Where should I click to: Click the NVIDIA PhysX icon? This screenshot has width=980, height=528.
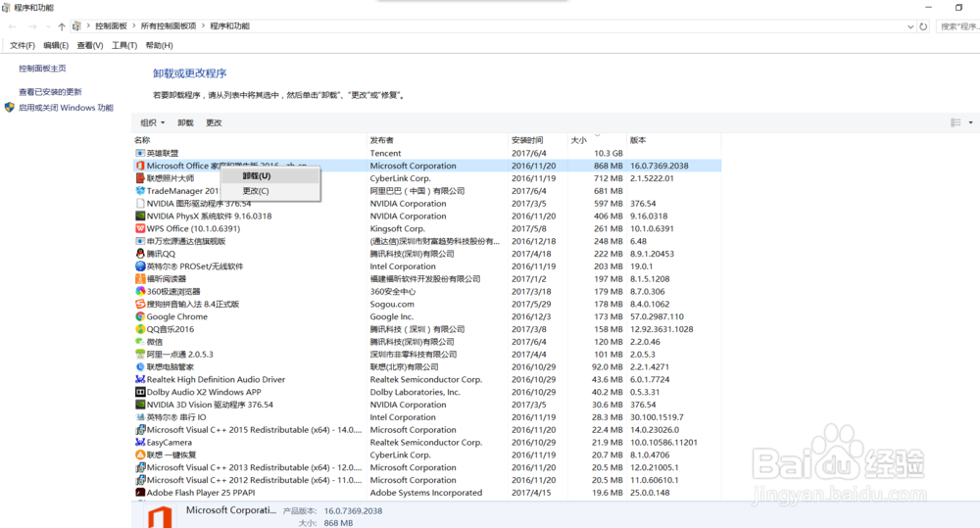(140, 216)
